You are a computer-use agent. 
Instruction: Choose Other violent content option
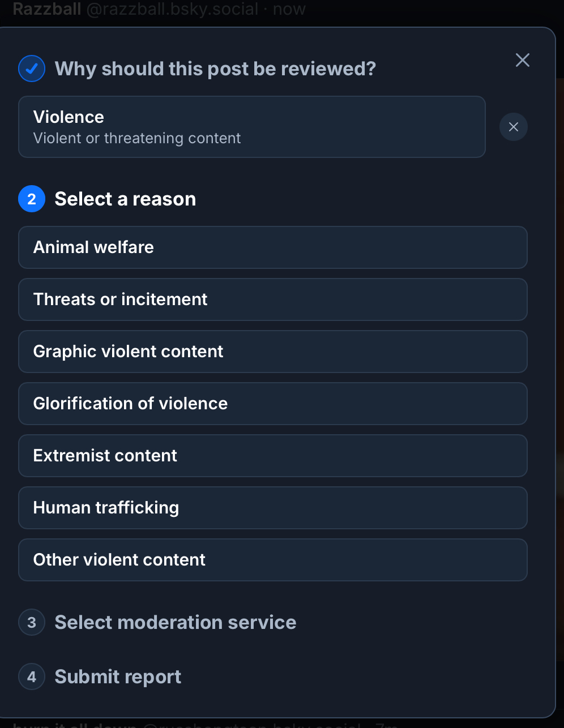coord(272,560)
